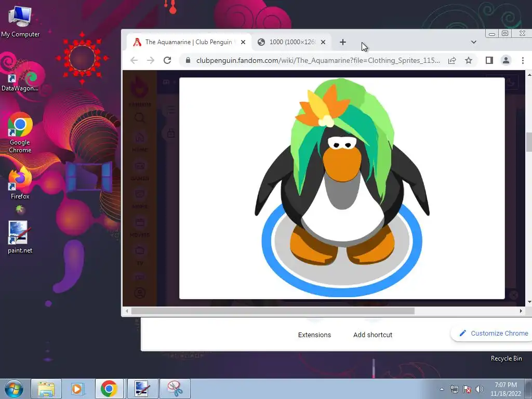Click Customize Chrome button

(x=493, y=334)
